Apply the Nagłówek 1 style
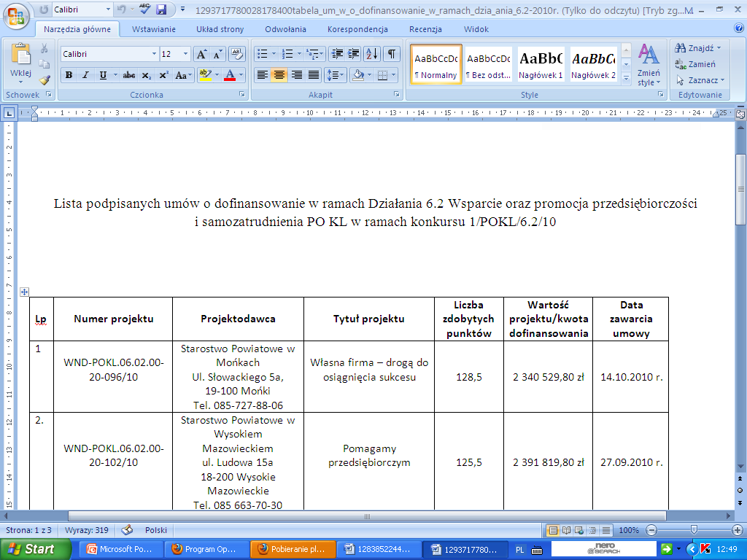This screenshot has width=747, height=560. [x=541, y=64]
